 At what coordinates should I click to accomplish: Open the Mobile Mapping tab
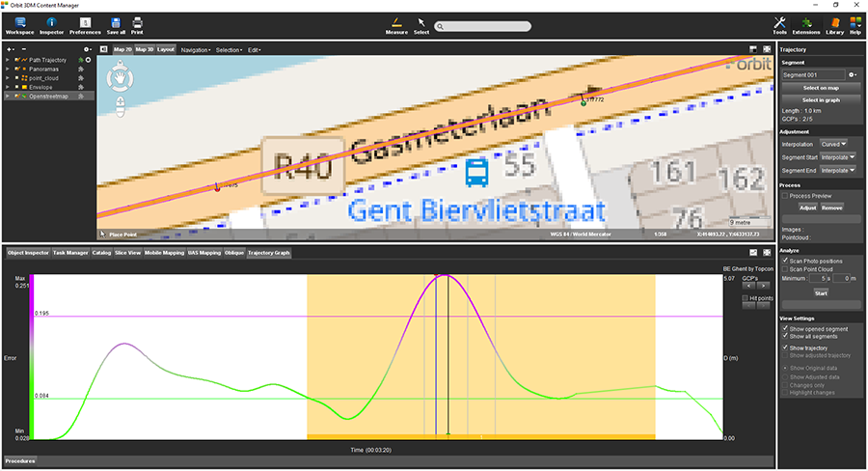pos(164,253)
